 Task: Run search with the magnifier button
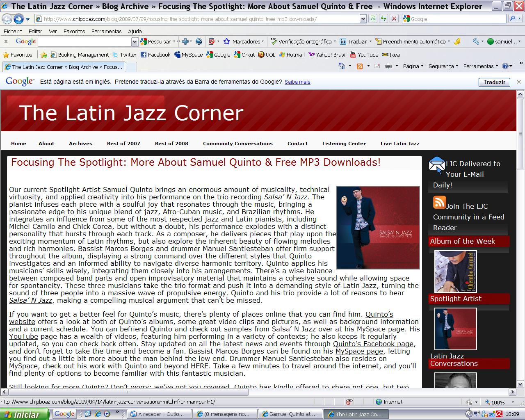click(512, 19)
